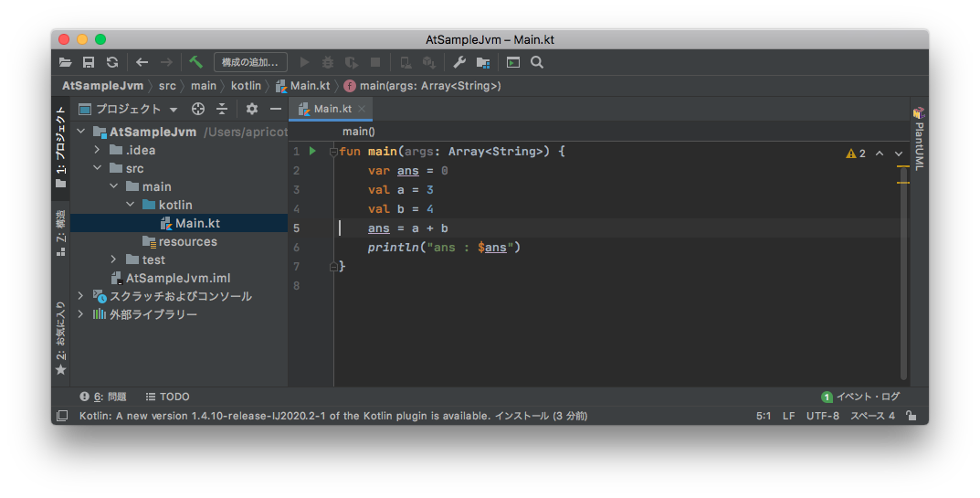Click the Build Project hammer icon

click(195, 62)
